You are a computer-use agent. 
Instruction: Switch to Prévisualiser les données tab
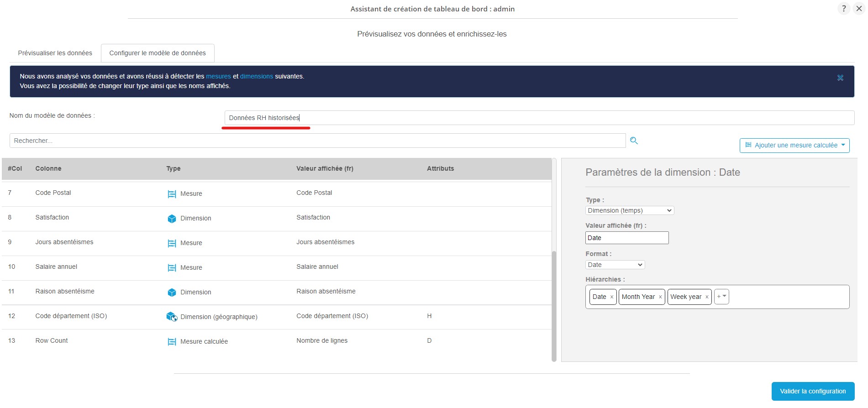click(55, 53)
